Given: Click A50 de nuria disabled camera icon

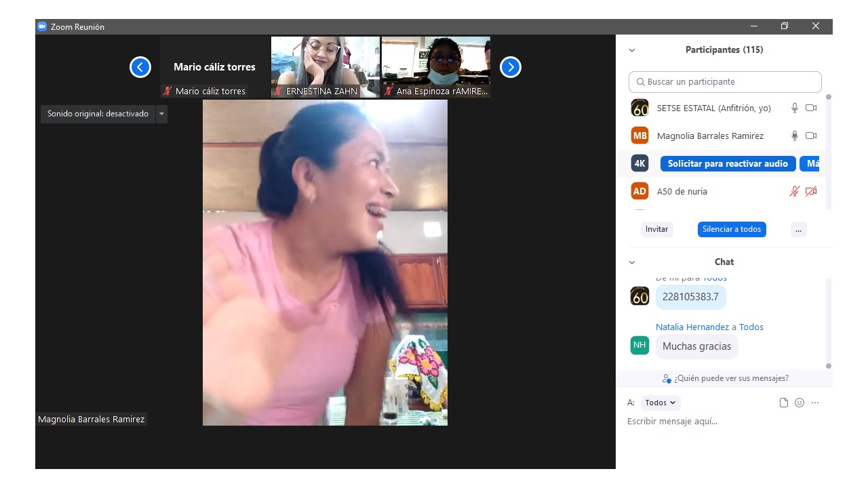Looking at the screenshot, I should (811, 192).
